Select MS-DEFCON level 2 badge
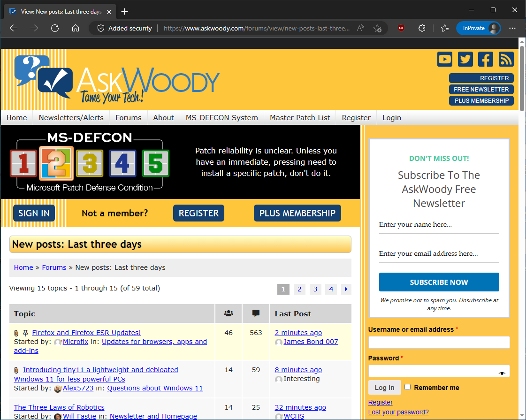Image resolution: width=526 pixels, height=420 pixels. [56, 163]
